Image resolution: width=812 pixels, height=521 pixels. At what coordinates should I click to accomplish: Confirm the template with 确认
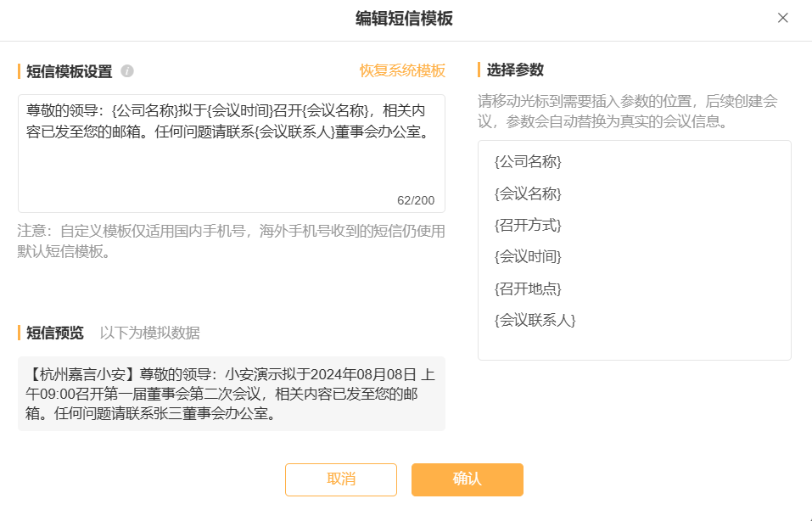[467, 479]
